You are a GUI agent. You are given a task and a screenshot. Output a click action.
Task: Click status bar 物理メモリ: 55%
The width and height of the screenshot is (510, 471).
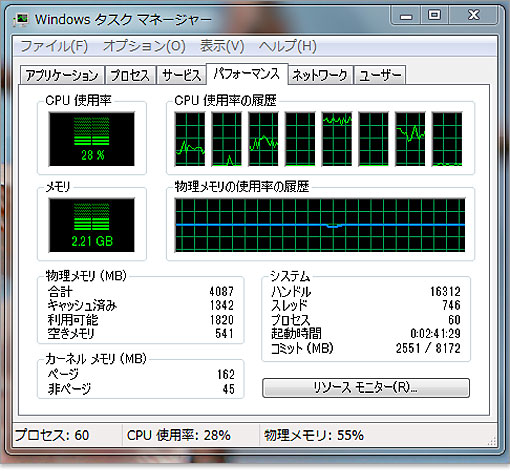click(314, 435)
